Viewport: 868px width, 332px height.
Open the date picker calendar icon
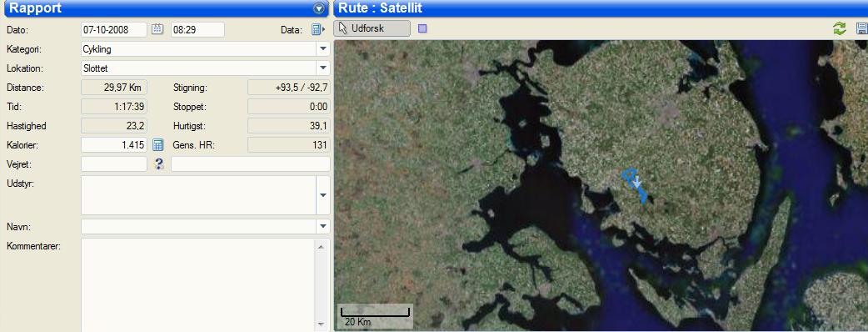[157, 29]
